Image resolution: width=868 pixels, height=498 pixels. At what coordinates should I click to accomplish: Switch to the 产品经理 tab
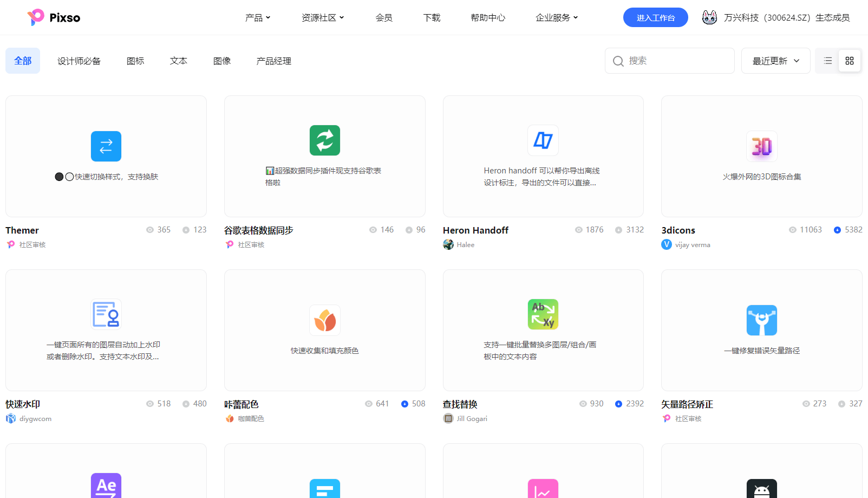273,61
